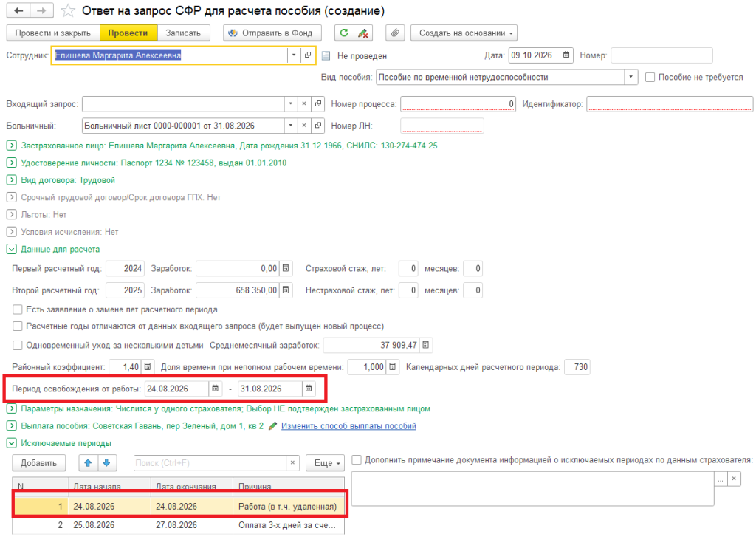
Task: Go forward with the right arrow button
Action: (x=41, y=10)
